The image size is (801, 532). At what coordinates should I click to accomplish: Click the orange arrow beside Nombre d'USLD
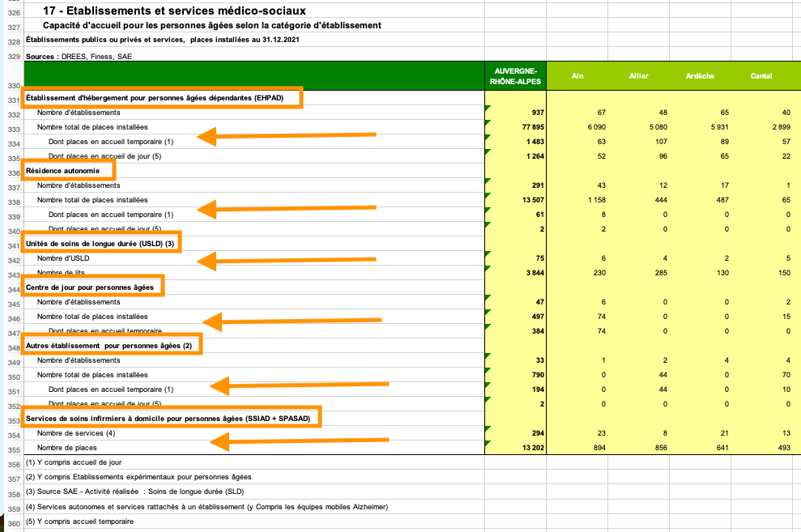[286, 261]
